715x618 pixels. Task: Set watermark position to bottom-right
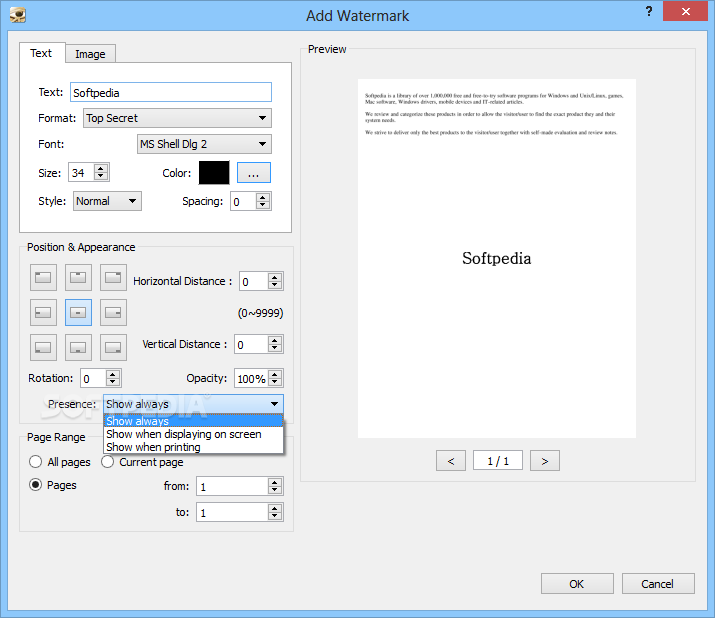point(113,348)
